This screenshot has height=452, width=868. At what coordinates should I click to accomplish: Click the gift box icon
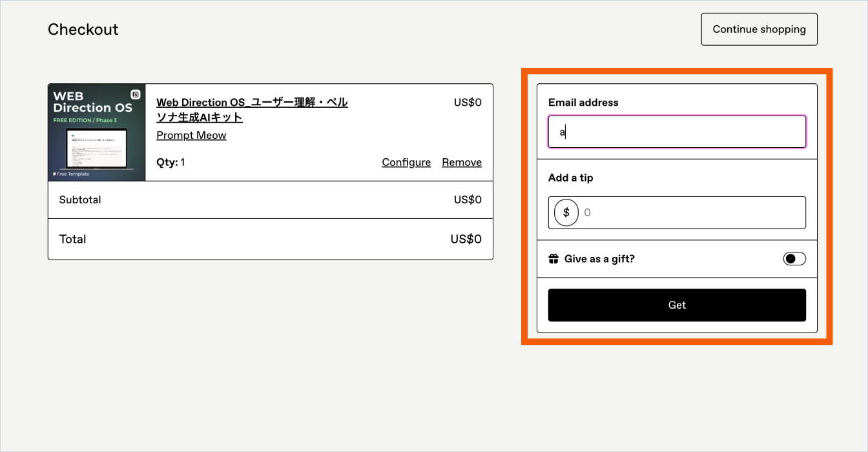click(x=553, y=259)
